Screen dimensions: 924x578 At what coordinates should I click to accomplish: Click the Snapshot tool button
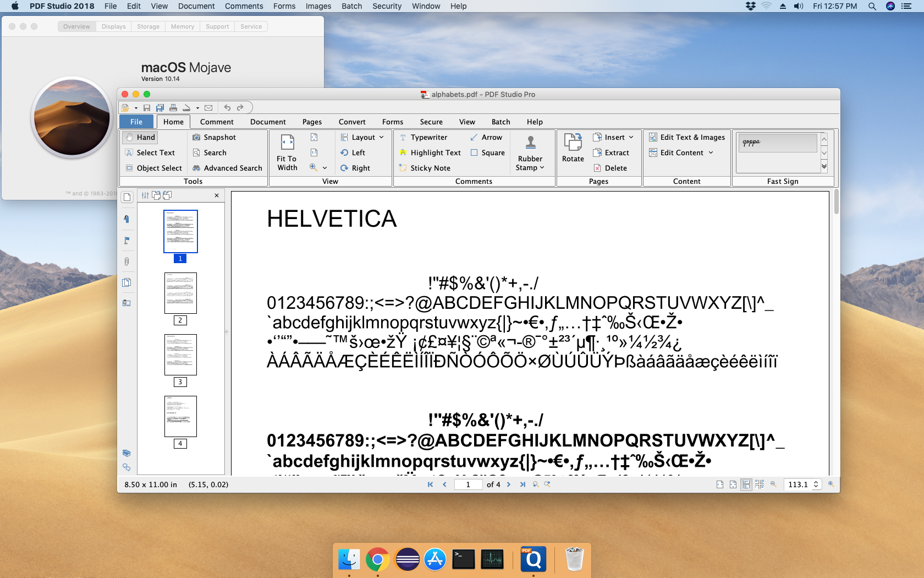(x=214, y=137)
